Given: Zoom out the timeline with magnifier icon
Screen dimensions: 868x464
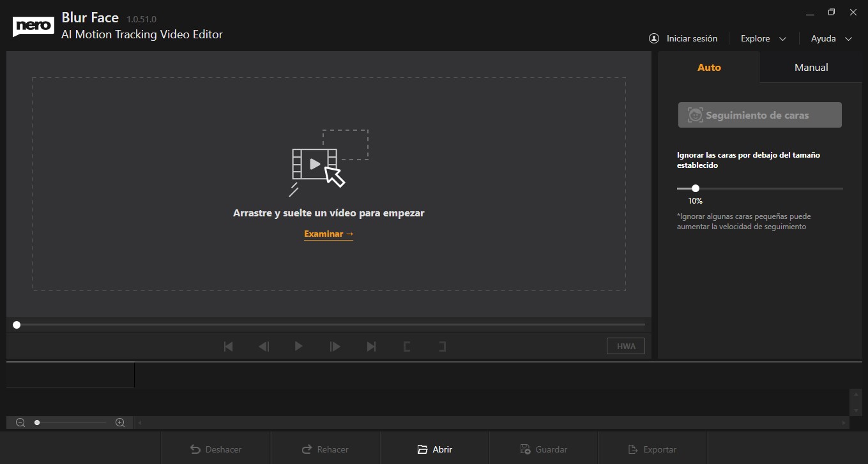Looking at the screenshot, I should (x=20, y=422).
